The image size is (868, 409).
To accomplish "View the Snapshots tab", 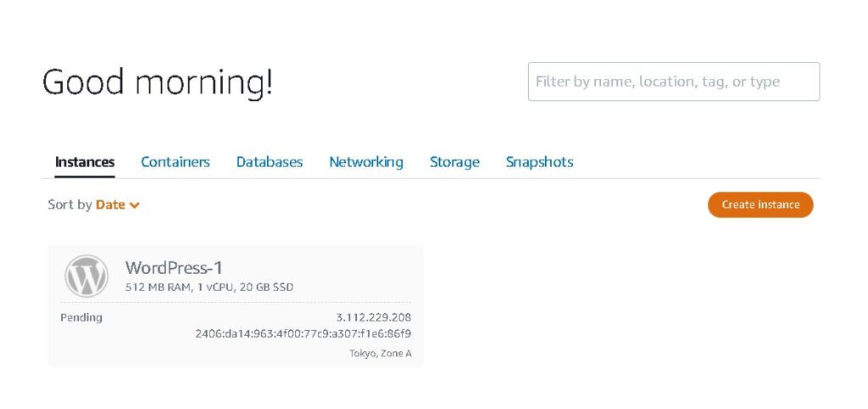I will (539, 162).
